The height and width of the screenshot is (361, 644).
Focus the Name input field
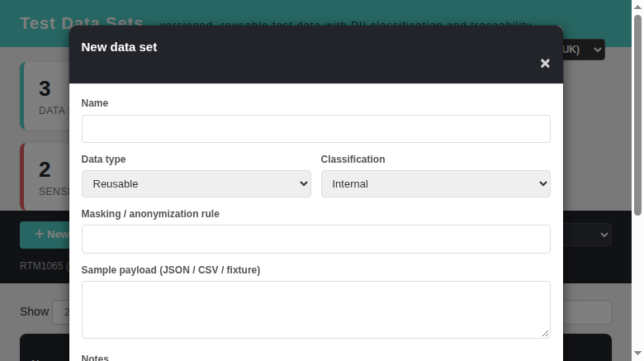click(316, 129)
